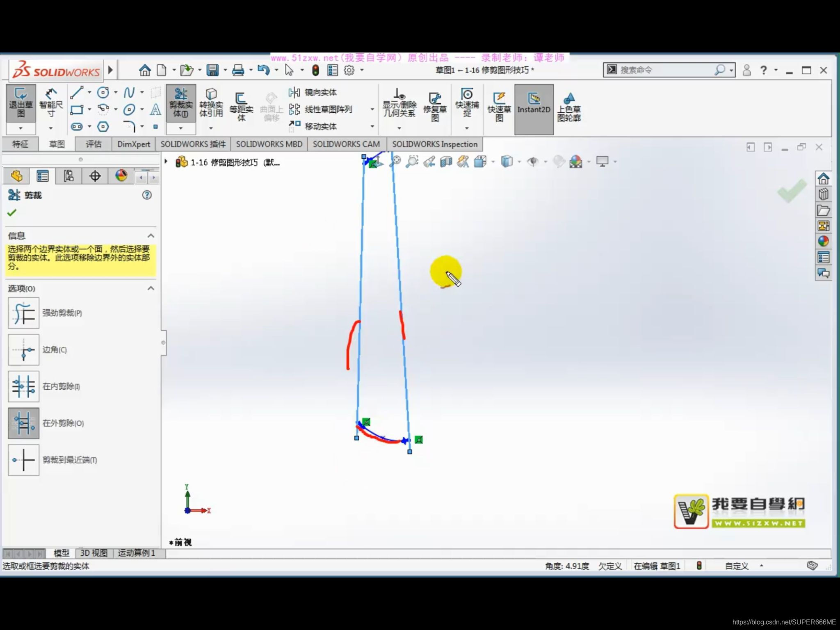Open the SOLIDWORKS CAM tab
This screenshot has height=630, width=840.
pyautogui.click(x=346, y=144)
